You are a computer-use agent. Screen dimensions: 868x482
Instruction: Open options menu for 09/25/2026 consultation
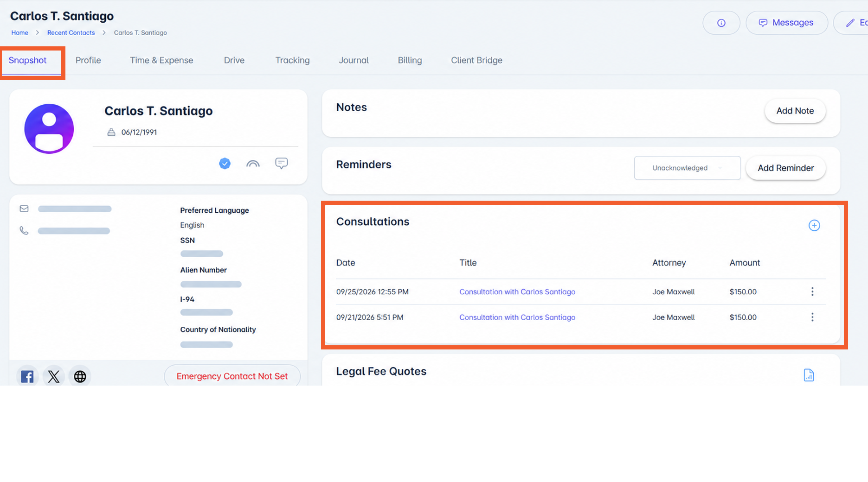[812, 292]
